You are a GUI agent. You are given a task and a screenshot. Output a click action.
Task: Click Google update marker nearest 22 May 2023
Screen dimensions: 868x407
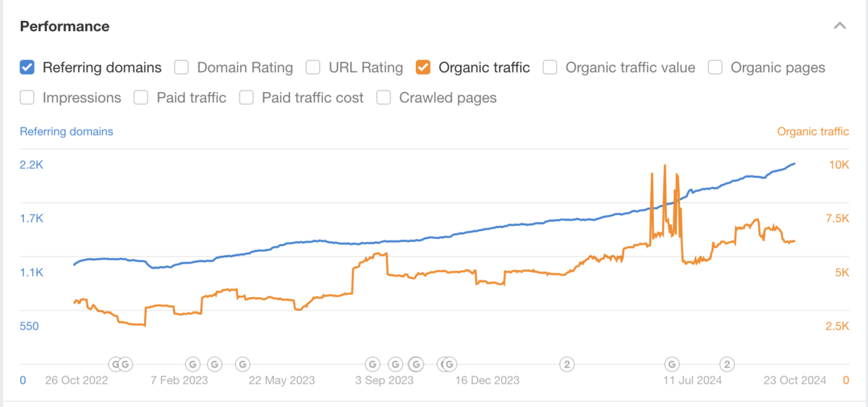[x=243, y=364]
